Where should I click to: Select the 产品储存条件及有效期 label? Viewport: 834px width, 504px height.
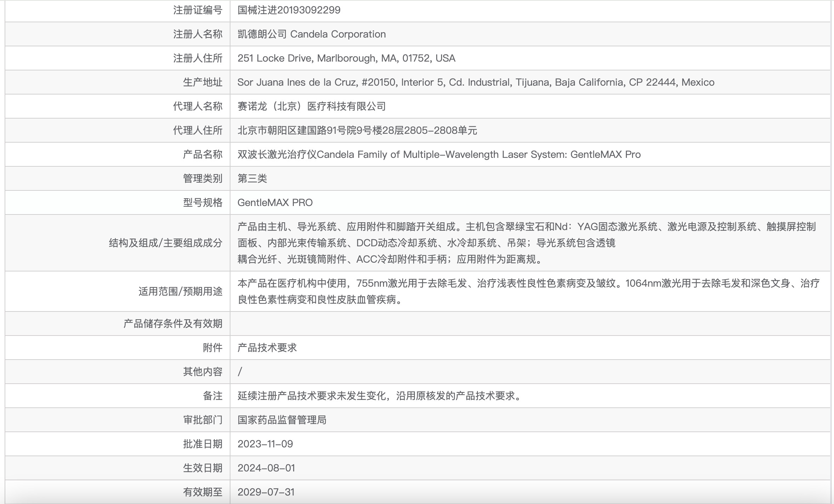(173, 323)
